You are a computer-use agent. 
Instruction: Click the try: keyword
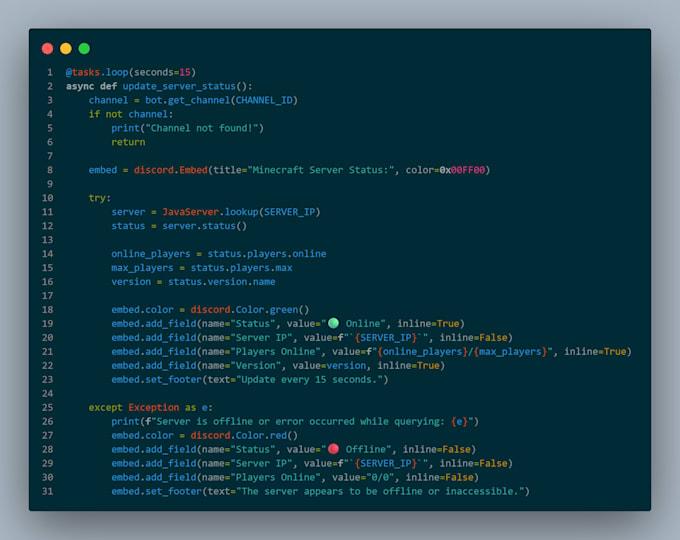pos(100,198)
